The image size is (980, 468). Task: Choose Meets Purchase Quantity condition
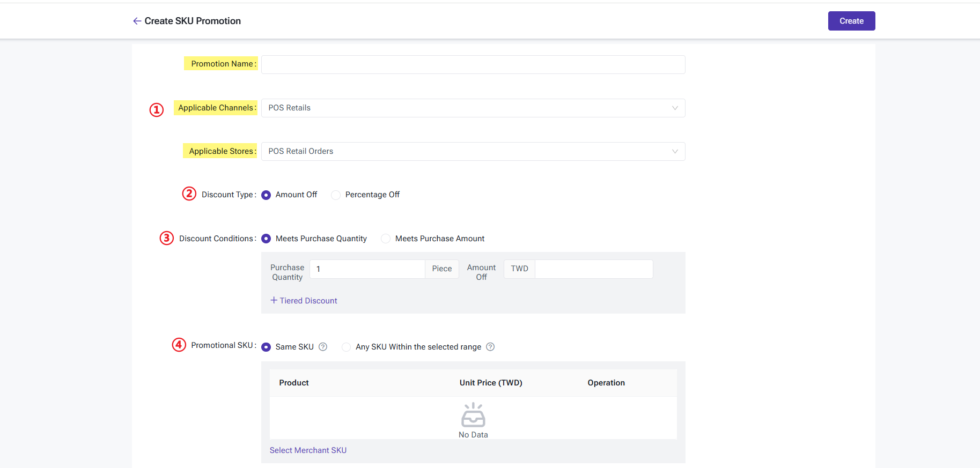[266, 239]
